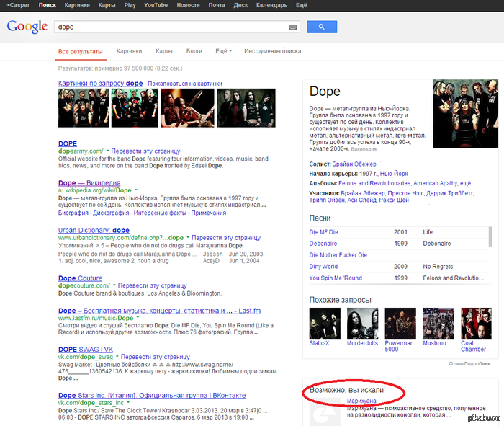Open Dope Stars Inc. ВКонтакте result
504x426 pixels.
(152, 395)
